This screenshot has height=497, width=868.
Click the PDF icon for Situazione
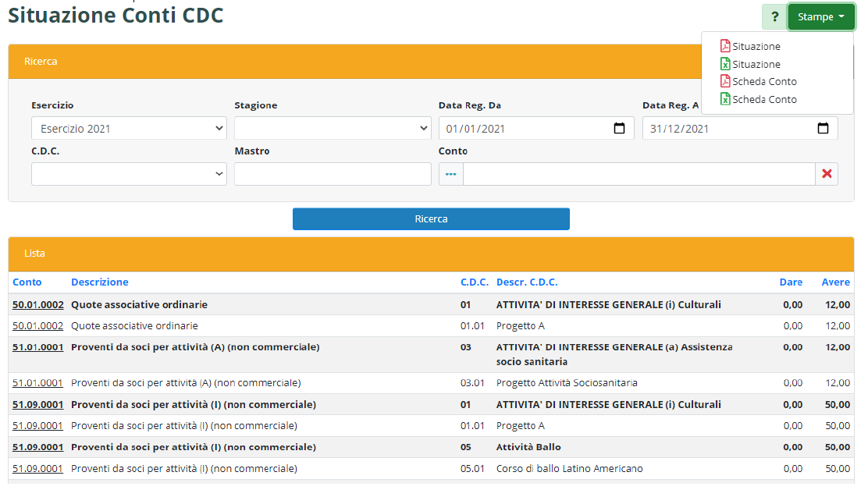point(725,46)
